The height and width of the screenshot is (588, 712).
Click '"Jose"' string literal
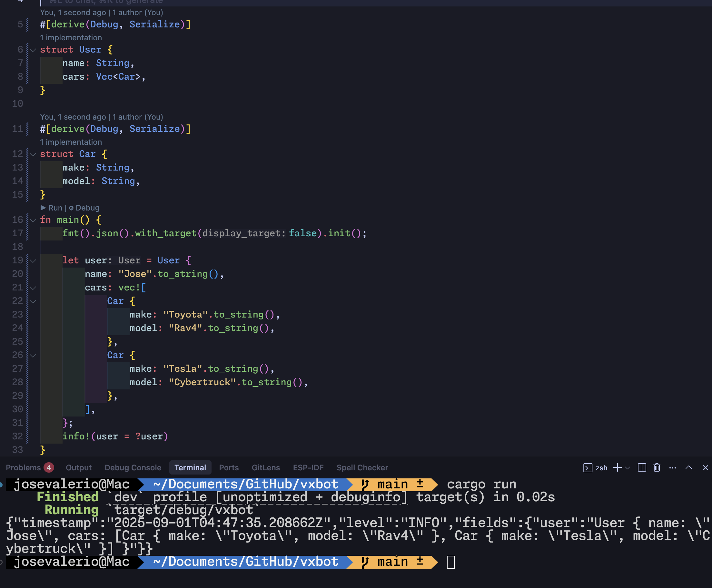click(x=135, y=274)
